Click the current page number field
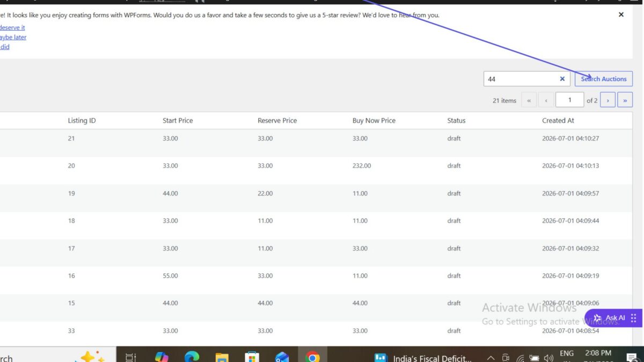The width and height of the screenshot is (644, 362). tap(569, 100)
